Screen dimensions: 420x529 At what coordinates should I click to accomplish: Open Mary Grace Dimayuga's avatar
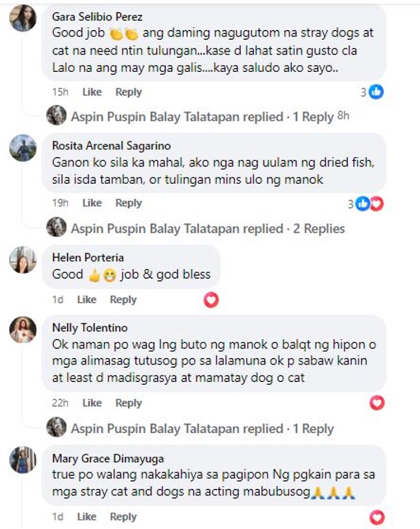(23, 460)
